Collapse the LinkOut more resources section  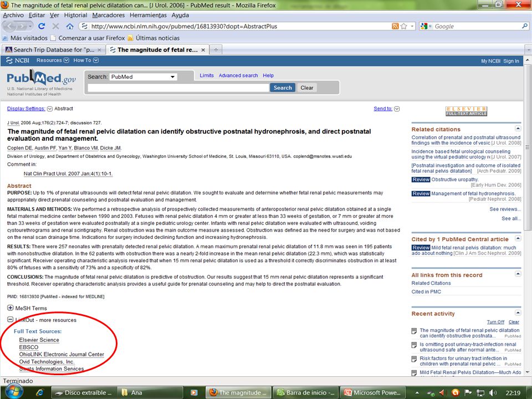pyautogui.click(x=10, y=320)
